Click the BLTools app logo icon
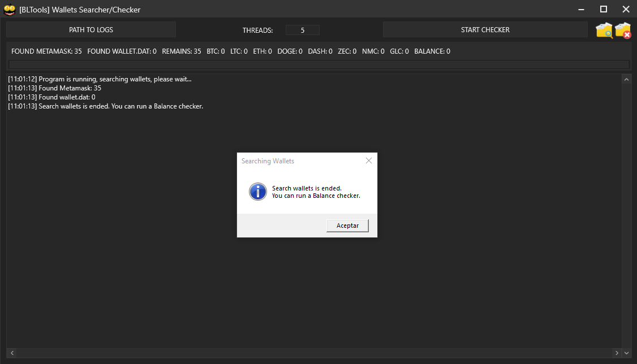 click(10, 10)
